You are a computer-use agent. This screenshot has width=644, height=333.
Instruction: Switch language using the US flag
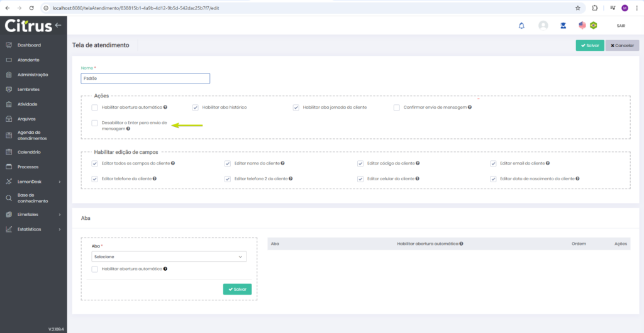[x=582, y=26]
